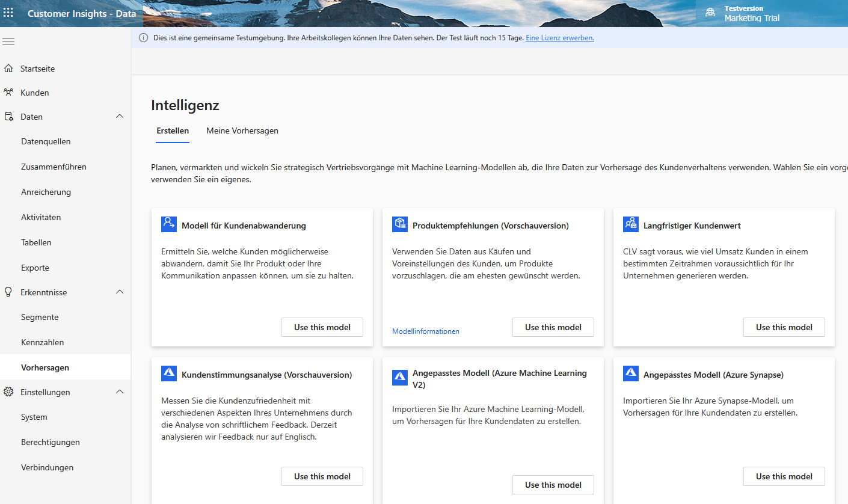Screen dimensions: 848x504
Task: Open Modellinformationen under Produktempfehlungen
Action: pos(425,331)
